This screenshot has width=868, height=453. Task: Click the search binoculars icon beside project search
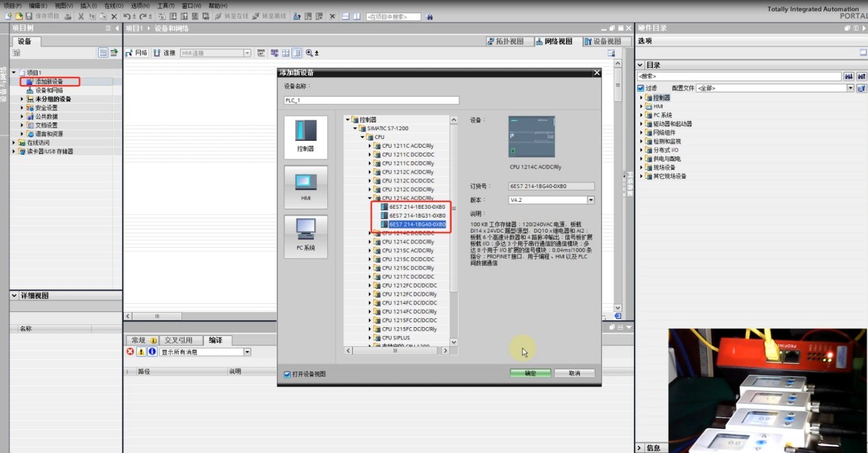429,16
